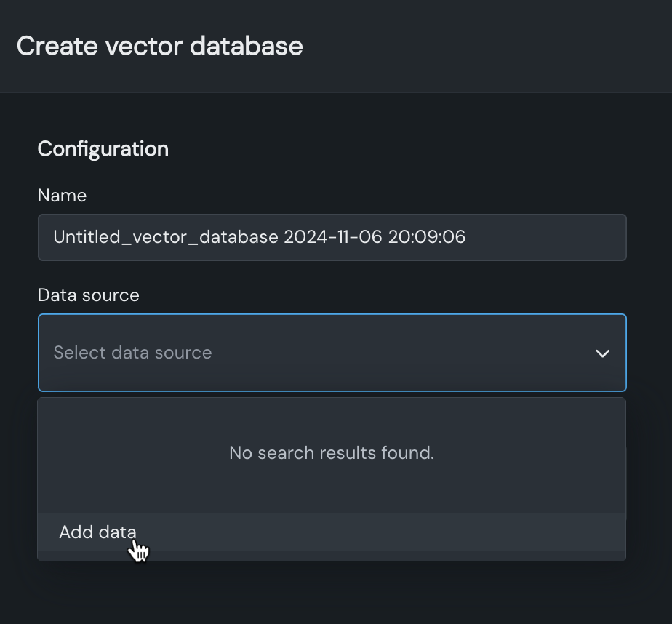The image size is (672, 624).
Task: Click the 2024-11-06 date in Name field
Action: [x=332, y=237]
